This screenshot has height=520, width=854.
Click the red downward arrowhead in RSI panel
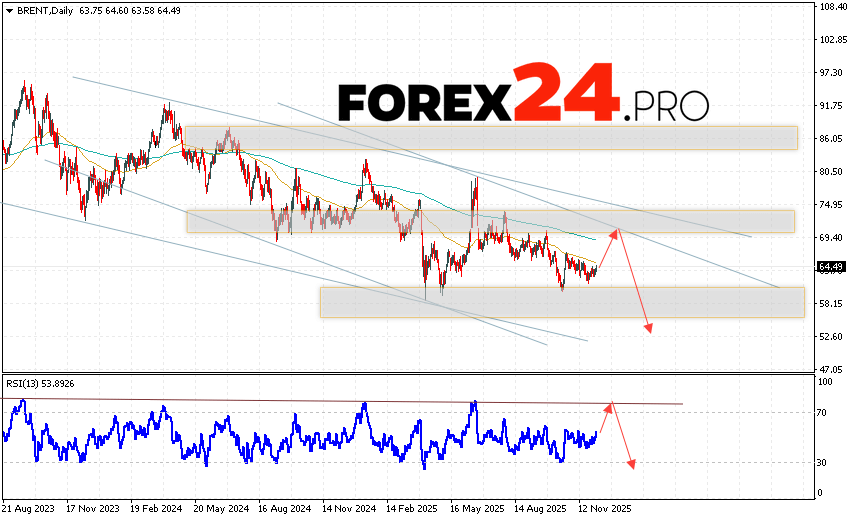coord(631,463)
